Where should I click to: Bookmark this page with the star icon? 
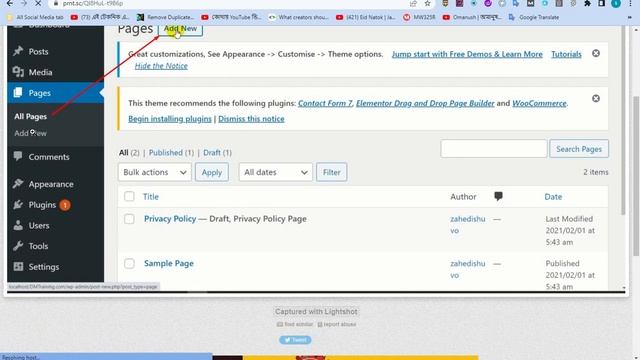click(x=427, y=3)
